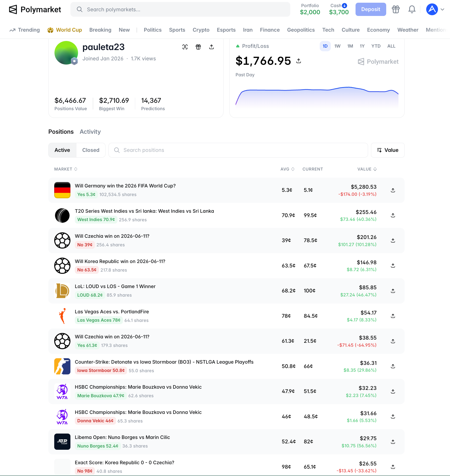Sort by MARKET column
Screen dimensions: 450x476
[x=66, y=169]
